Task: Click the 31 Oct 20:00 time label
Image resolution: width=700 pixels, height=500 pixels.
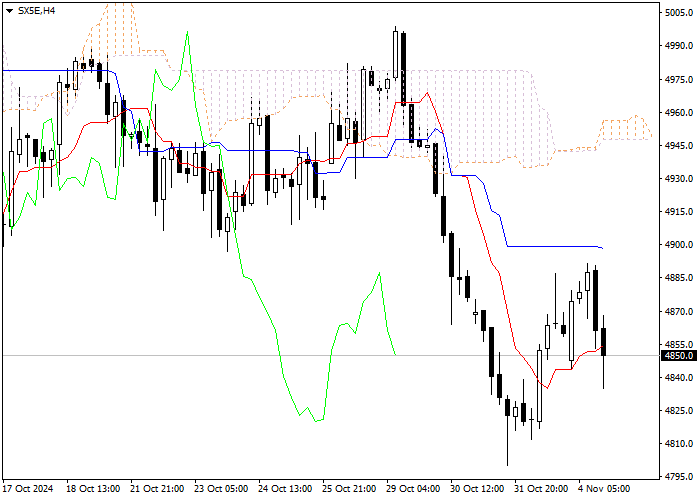Action: 541,488
